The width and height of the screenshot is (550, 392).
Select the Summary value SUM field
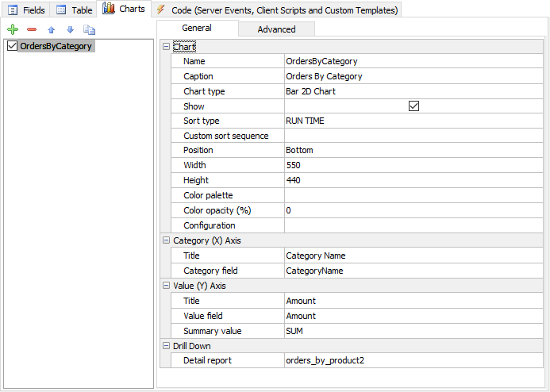pos(413,331)
